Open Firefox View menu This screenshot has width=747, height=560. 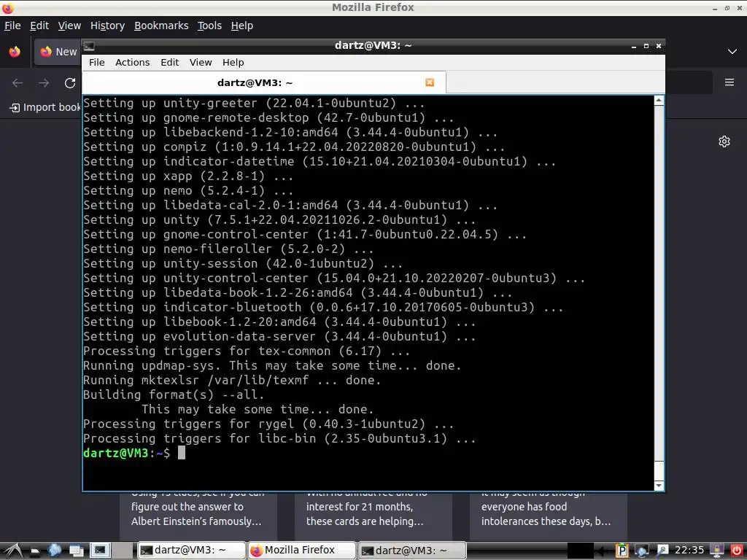[x=69, y=26]
